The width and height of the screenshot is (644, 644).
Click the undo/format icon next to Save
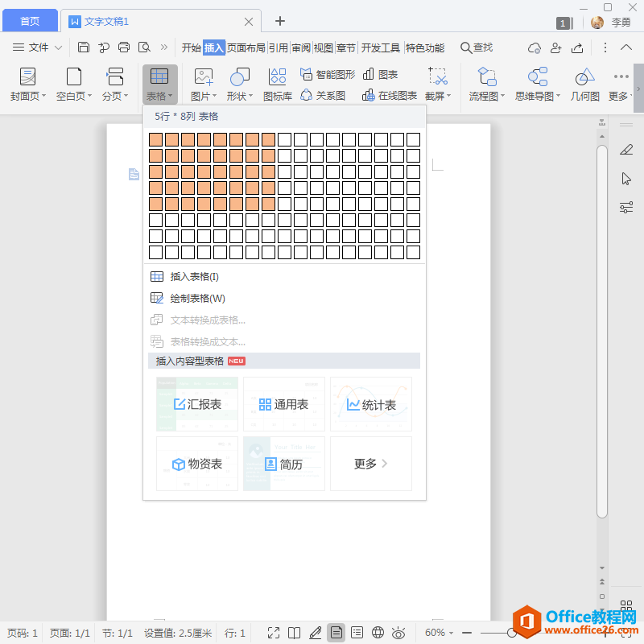[104, 47]
